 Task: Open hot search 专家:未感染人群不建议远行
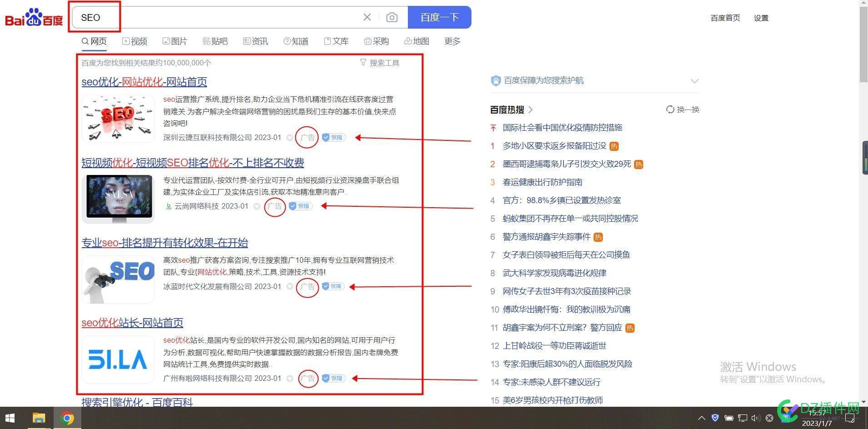click(x=551, y=382)
